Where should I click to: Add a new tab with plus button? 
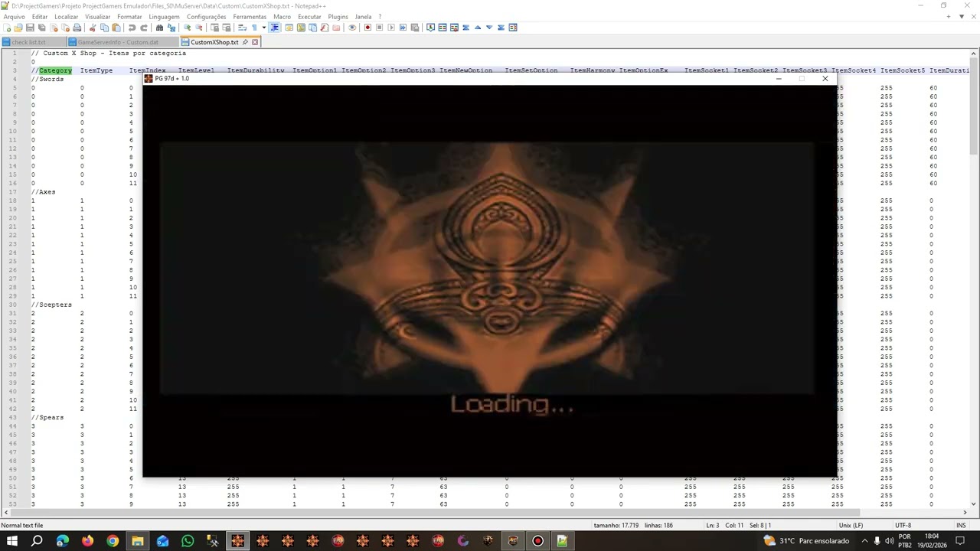click(x=948, y=16)
